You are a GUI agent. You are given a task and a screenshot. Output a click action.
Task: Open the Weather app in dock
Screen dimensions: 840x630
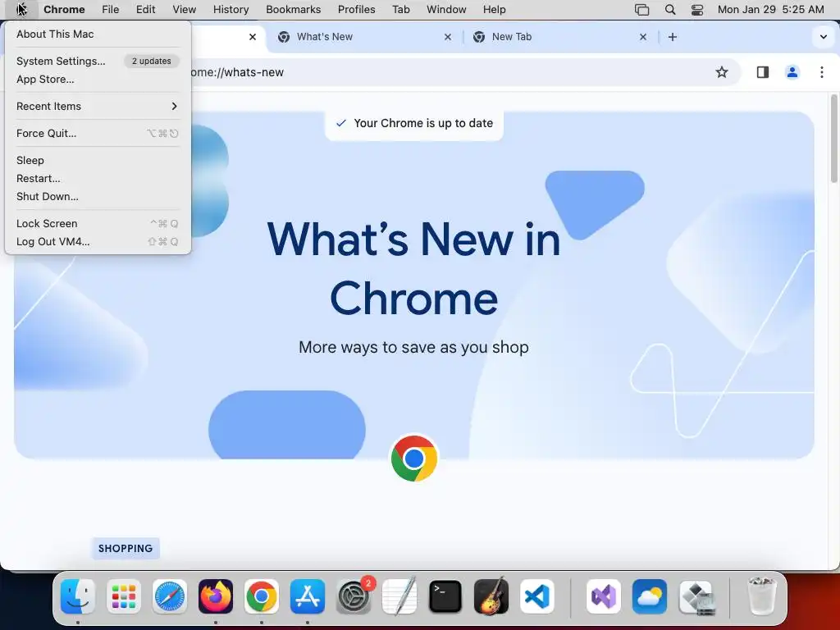650,596
